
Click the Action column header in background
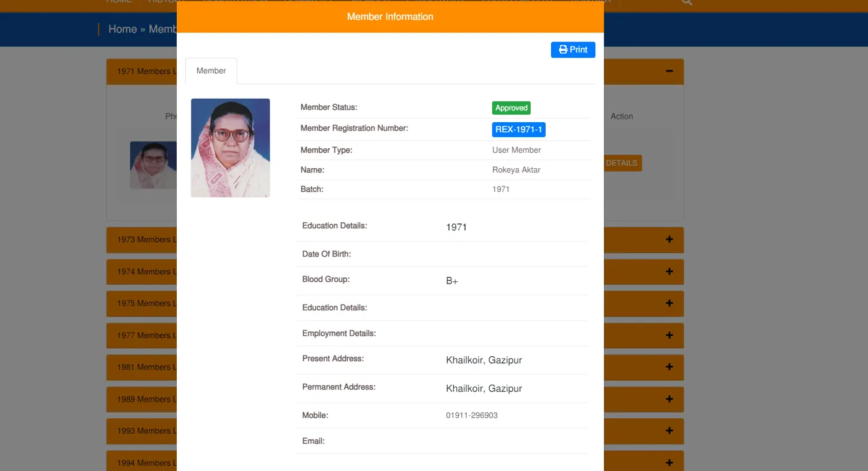click(x=622, y=116)
